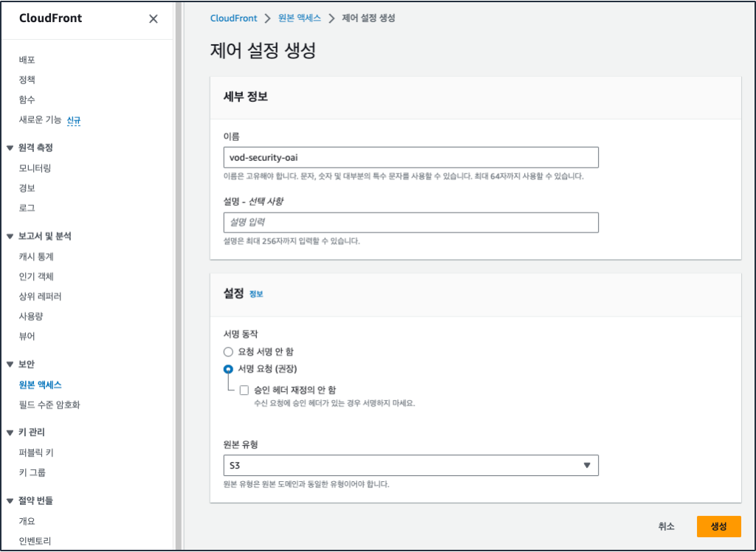This screenshot has width=756, height=552.
Task: Open 캐시 통계 report
Action: 36,257
